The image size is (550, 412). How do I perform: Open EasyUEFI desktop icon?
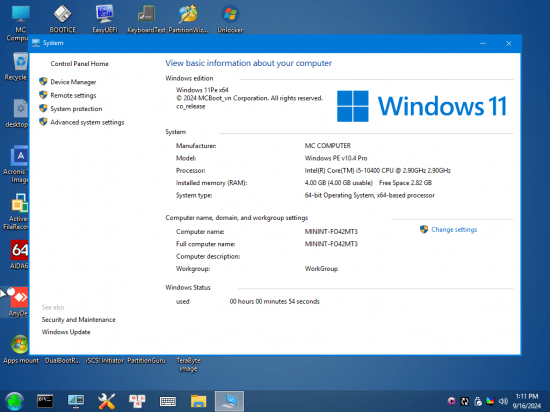(105, 19)
